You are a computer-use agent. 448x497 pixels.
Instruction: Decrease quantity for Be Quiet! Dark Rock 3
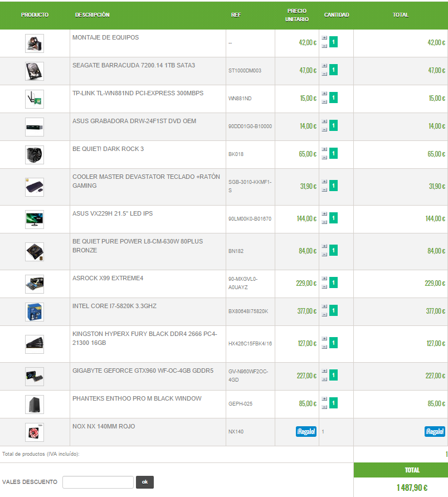click(324, 158)
